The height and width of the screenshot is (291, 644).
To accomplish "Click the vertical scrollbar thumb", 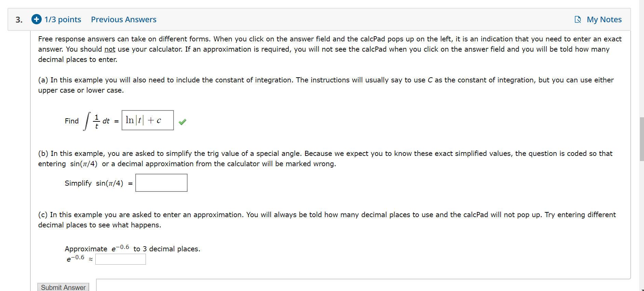I will pyautogui.click(x=642, y=139).
